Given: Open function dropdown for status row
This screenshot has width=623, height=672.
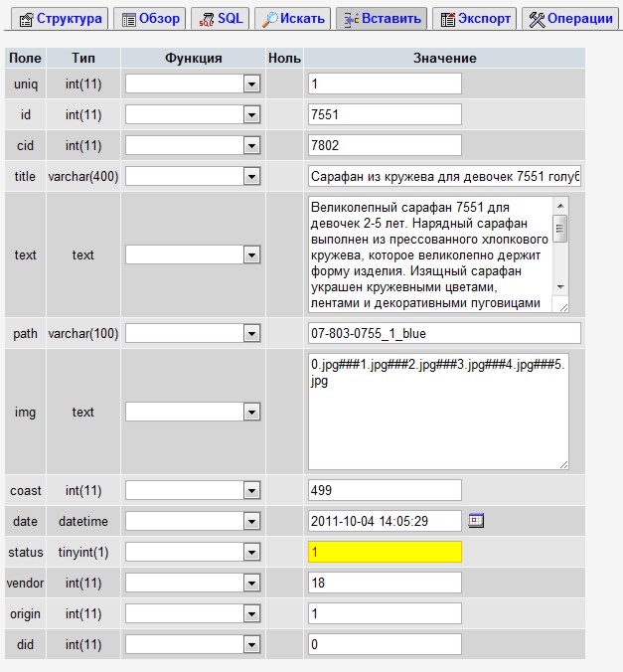Looking at the screenshot, I should pos(251,552).
